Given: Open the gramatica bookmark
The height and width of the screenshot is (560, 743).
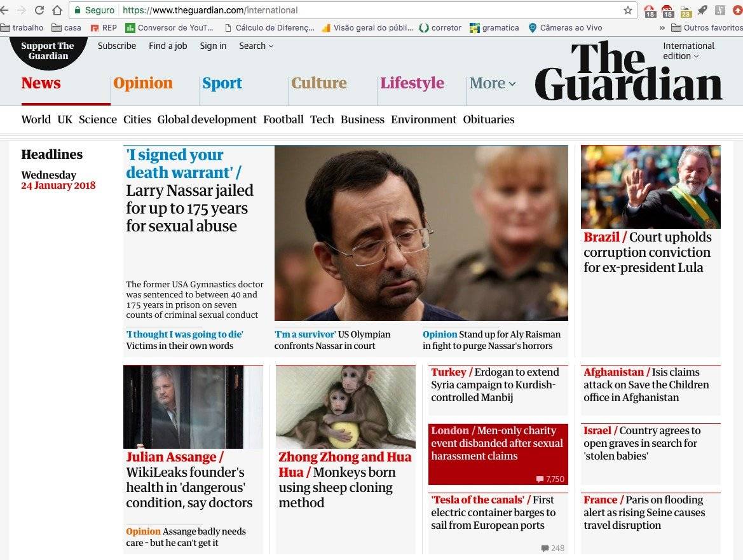Looking at the screenshot, I should click(494, 27).
